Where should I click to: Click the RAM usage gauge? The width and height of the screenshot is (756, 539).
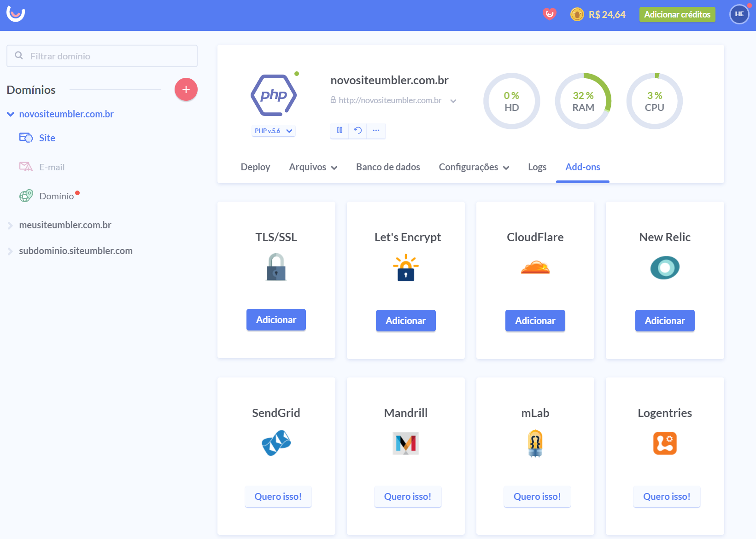click(x=583, y=101)
